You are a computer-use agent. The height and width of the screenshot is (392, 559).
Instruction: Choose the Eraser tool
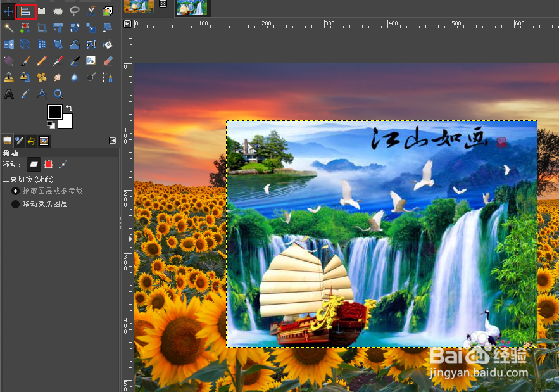pos(107,60)
